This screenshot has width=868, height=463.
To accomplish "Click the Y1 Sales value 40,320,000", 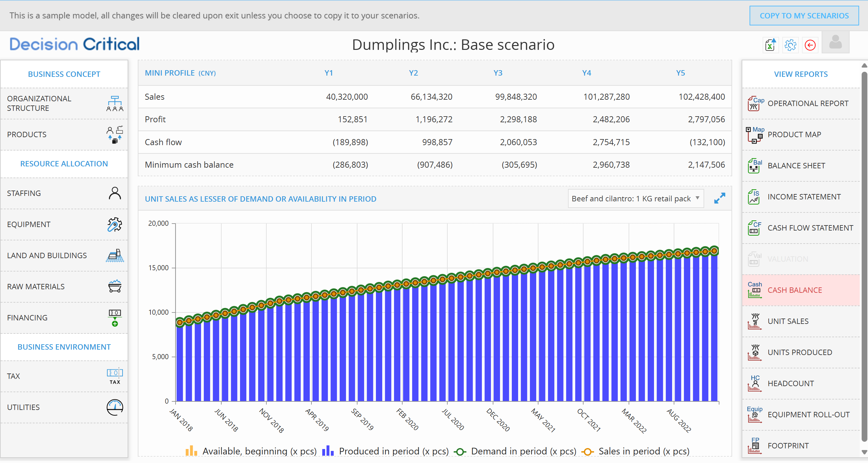I will (x=347, y=97).
